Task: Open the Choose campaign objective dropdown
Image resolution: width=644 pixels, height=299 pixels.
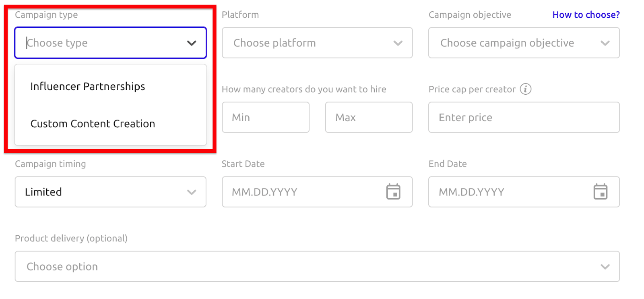Action: coord(524,43)
